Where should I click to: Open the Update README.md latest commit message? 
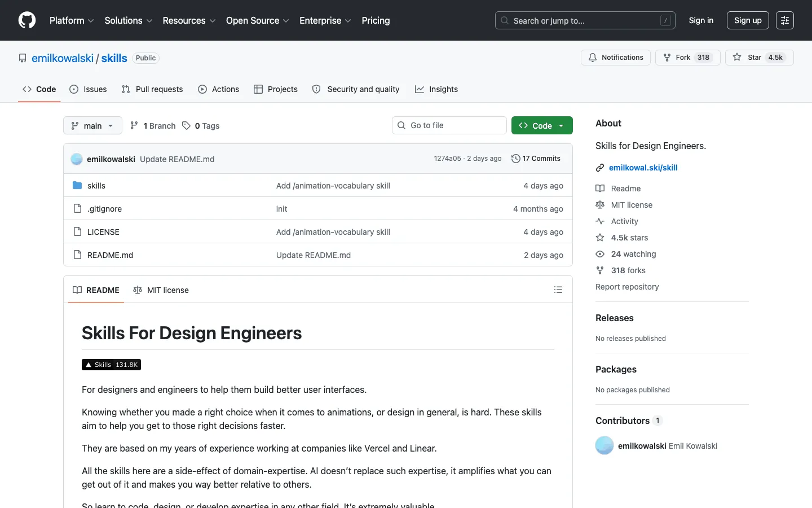[177, 159]
